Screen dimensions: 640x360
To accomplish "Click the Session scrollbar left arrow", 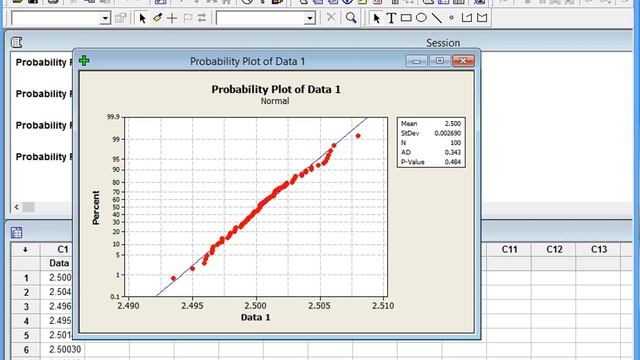I will (17, 207).
